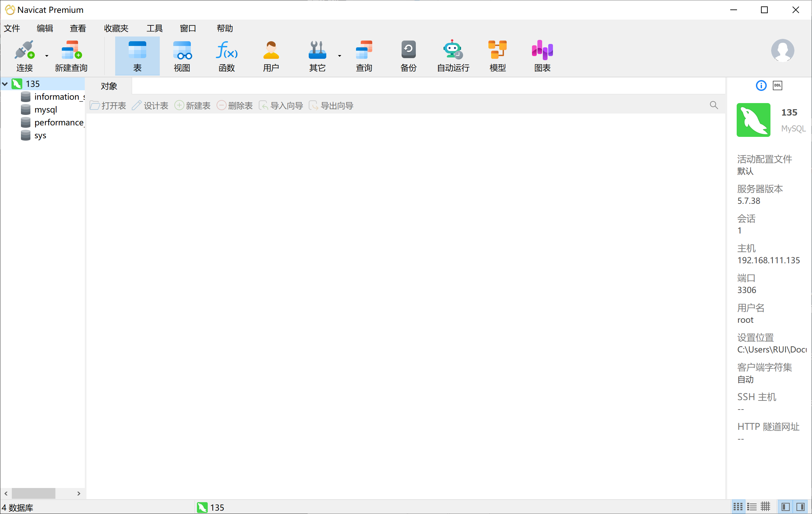Viewport: 812px width, 514px height.
Task: Select the mysql database in tree
Action: pos(46,109)
